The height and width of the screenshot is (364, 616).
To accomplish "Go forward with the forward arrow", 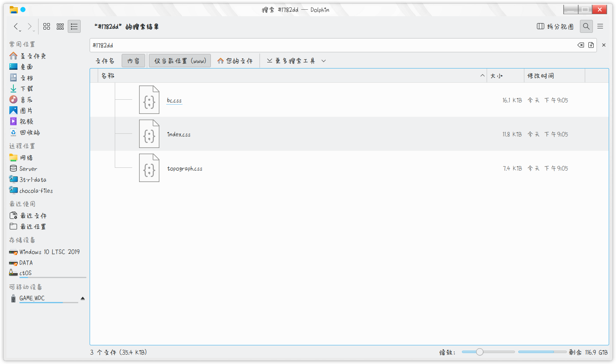I will pyautogui.click(x=30, y=27).
